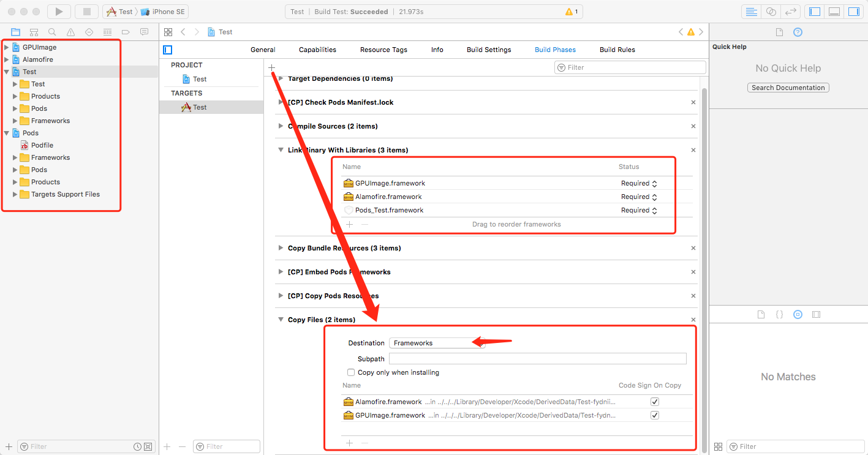Viewport: 868px width, 455px height.
Task: Toggle Code Sign On Copy for GPUImage.framework
Action: tap(655, 415)
